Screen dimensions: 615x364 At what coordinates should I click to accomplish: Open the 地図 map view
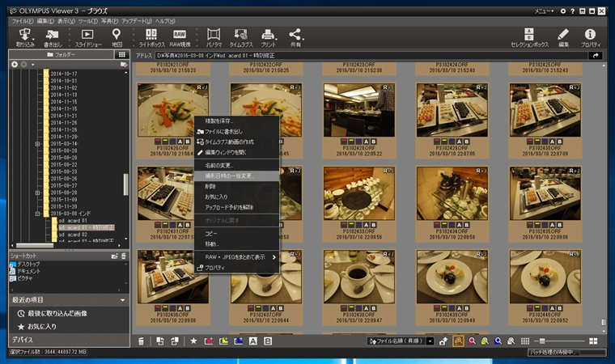pos(117,38)
